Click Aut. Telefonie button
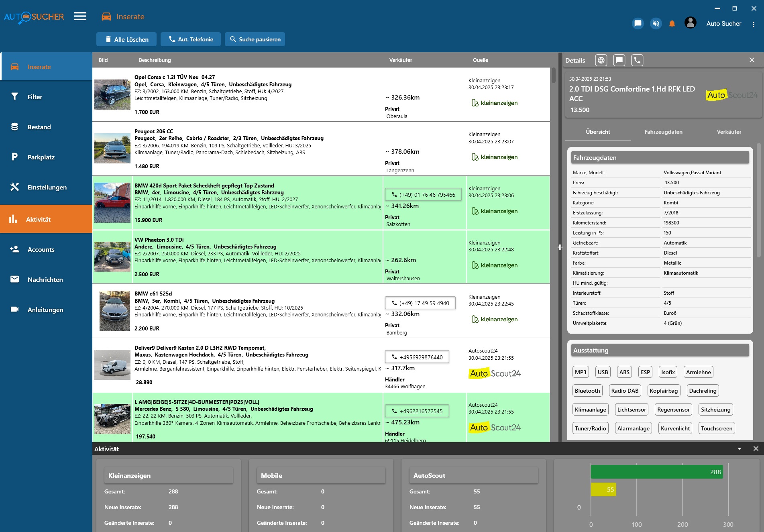This screenshot has width=764, height=532. pyautogui.click(x=191, y=39)
